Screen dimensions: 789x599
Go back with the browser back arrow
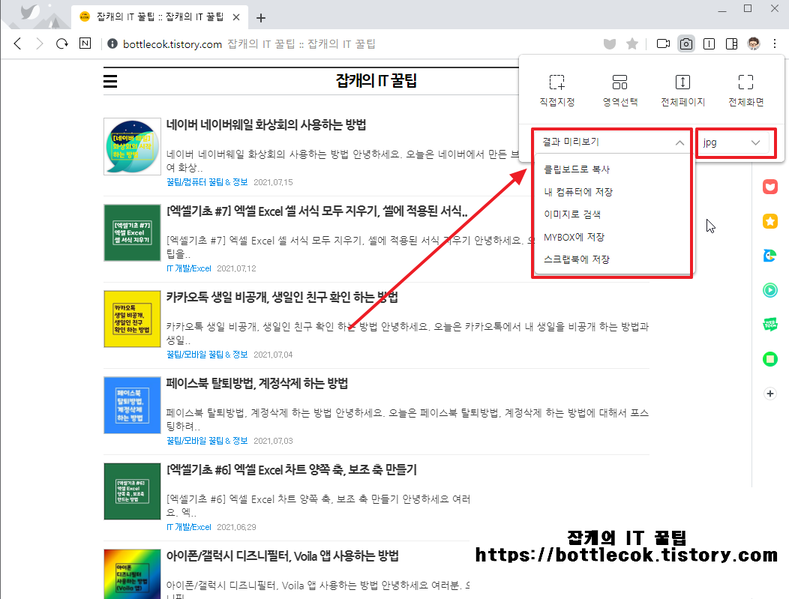[x=18, y=44]
